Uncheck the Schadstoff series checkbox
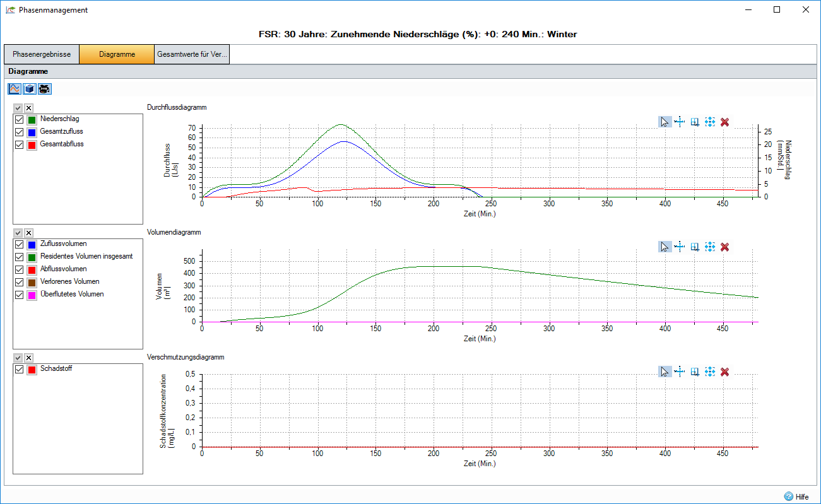This screenshot has width=821, height=504. [x=19, y=369]
